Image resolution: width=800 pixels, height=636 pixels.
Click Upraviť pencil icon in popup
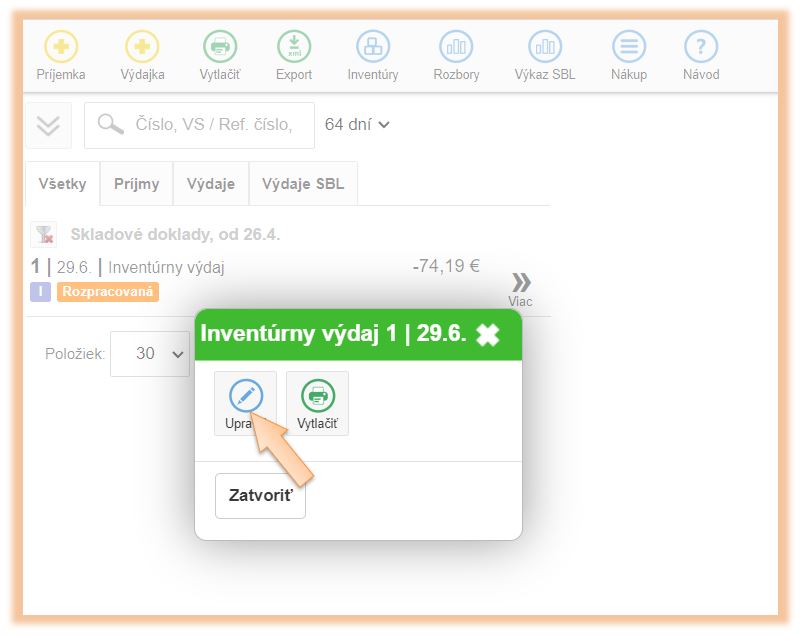coord(245,397)
